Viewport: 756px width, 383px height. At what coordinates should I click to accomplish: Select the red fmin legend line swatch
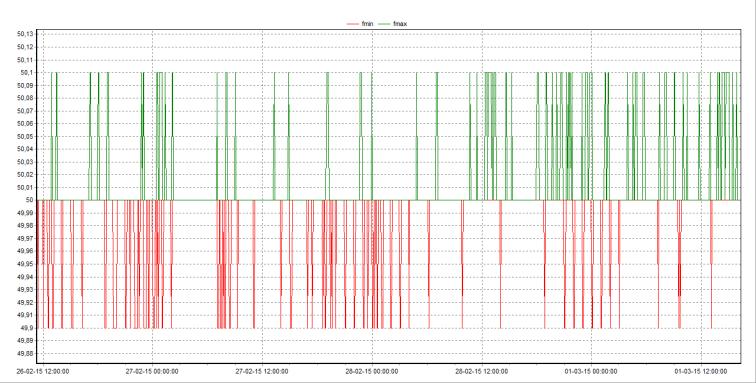point(353,24)
